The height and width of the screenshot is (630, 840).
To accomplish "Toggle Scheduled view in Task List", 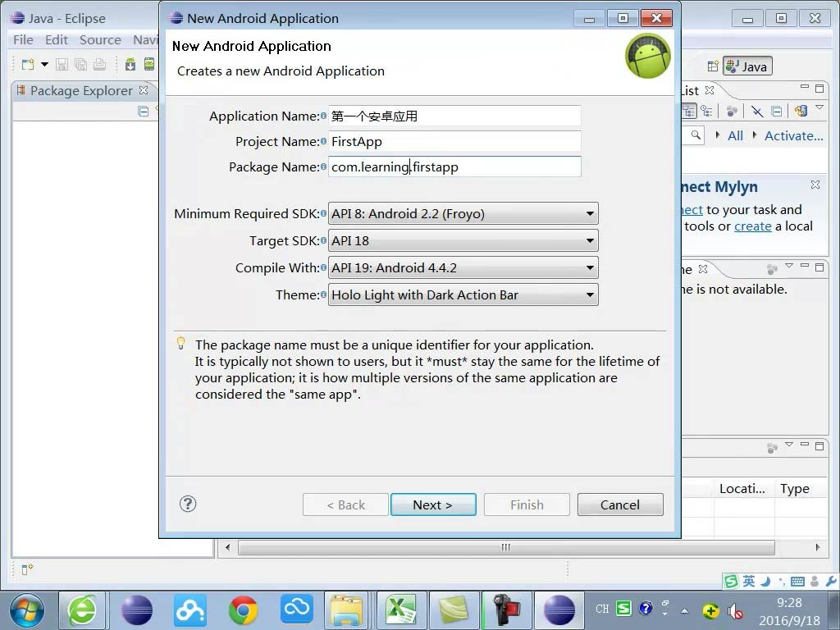I will pos(707,111).
